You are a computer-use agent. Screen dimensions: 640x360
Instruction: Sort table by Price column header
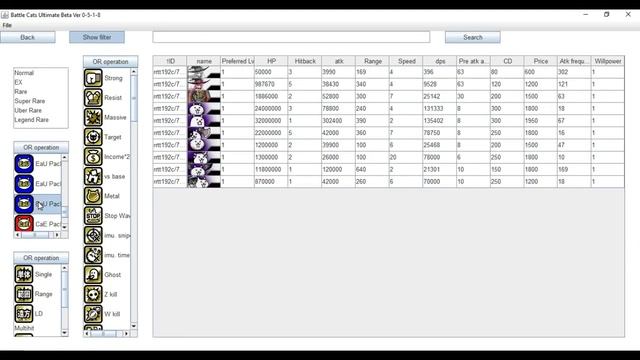541,61
